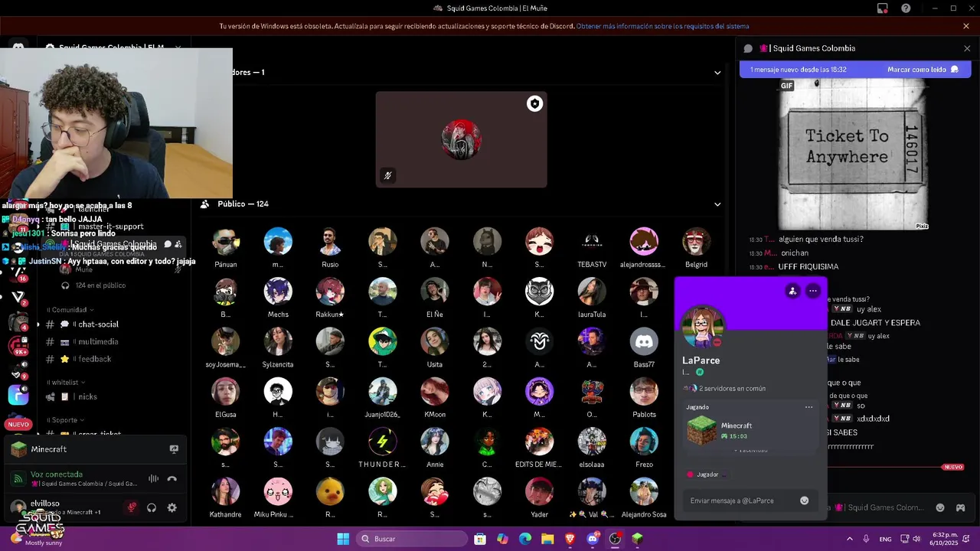Open Minecraft activity options in Jugando card
980x551 pixels.
(x=808, y=407)
